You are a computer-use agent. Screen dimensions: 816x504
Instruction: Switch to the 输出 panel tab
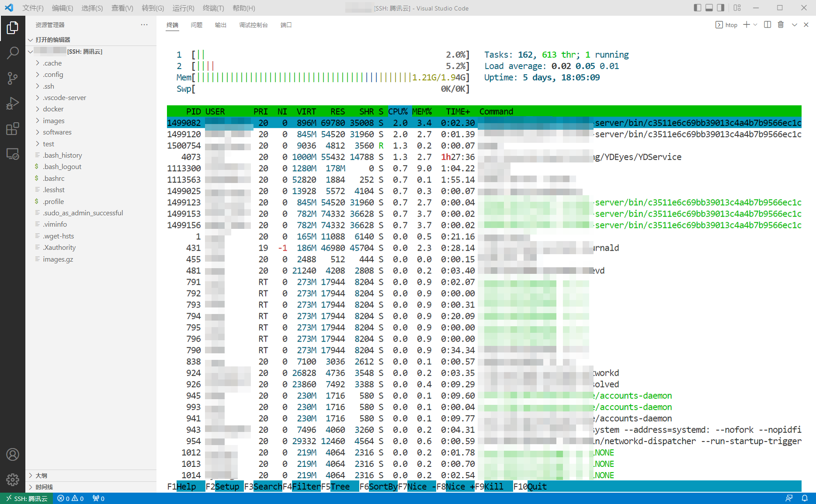pyautogui.click(x=221, y=25)
